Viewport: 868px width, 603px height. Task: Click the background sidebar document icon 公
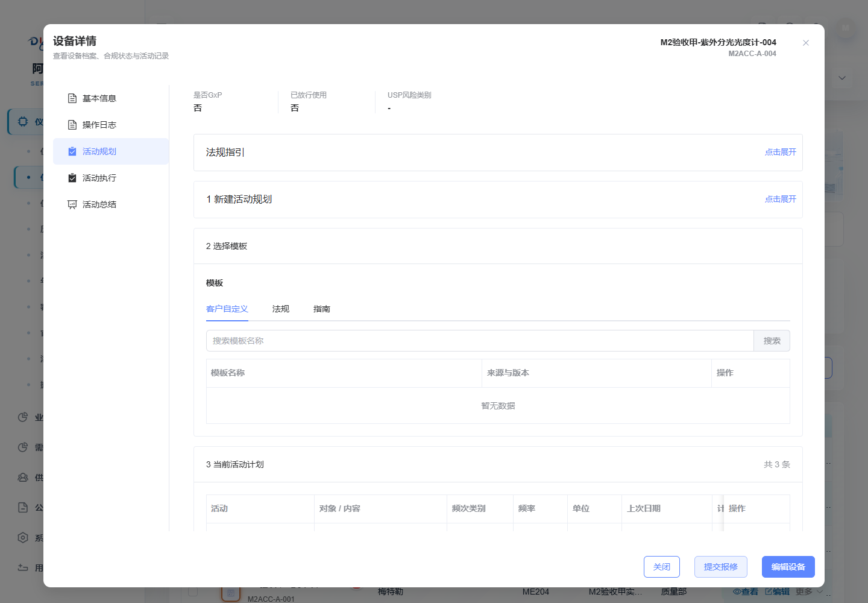[x=23, y=508]
